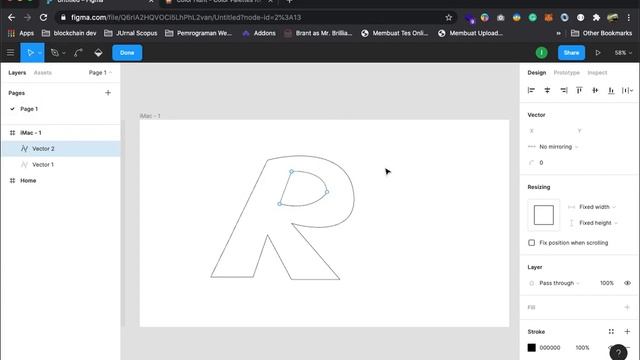Click the layer opacity 100% value
The image size is (640, 360).
click(607, 283)
